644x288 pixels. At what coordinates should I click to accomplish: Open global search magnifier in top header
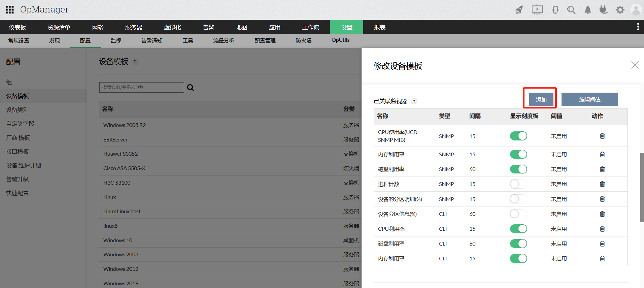(x=571, y=10)
